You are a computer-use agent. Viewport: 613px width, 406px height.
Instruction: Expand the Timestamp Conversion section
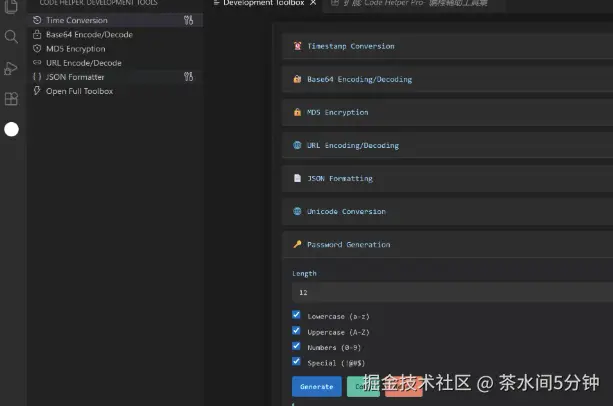[448, 46]
